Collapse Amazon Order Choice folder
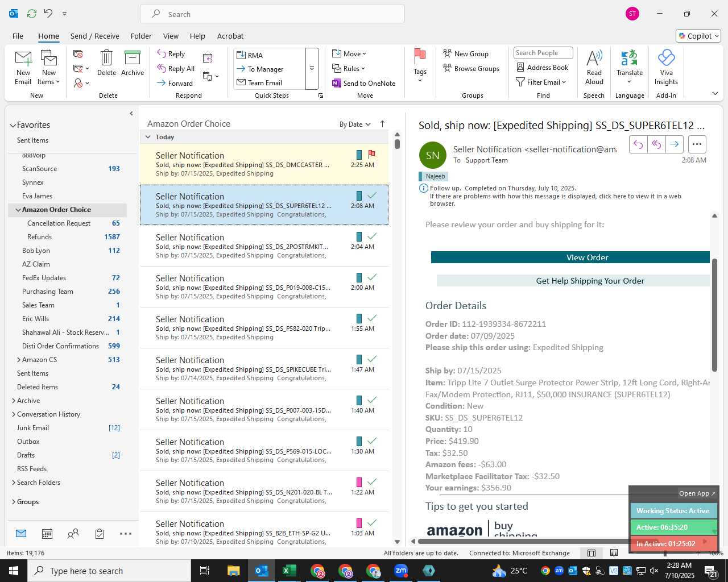Screen dimensions: 728x582 tap(18, 210)
